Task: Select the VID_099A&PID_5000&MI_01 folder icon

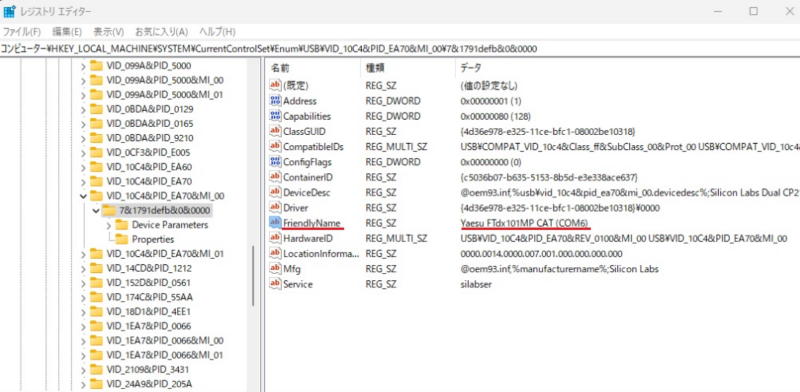Action: click(96, 94)
